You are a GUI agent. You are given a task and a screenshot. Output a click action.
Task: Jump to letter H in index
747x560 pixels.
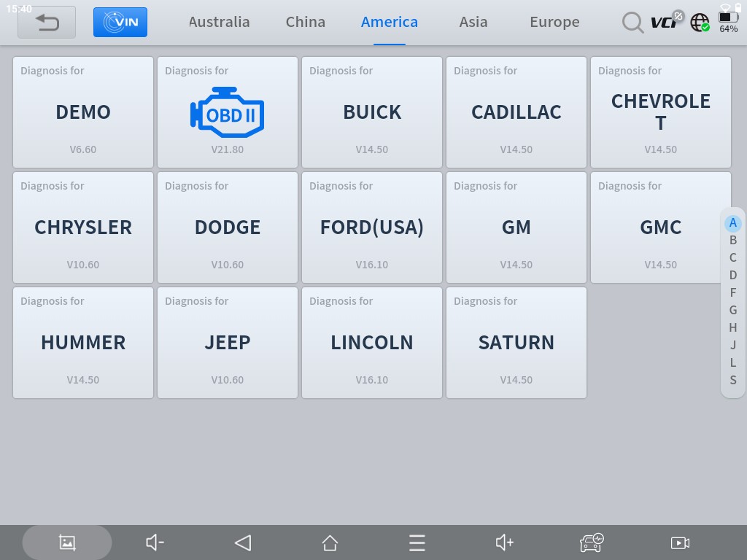pos(733,327)
